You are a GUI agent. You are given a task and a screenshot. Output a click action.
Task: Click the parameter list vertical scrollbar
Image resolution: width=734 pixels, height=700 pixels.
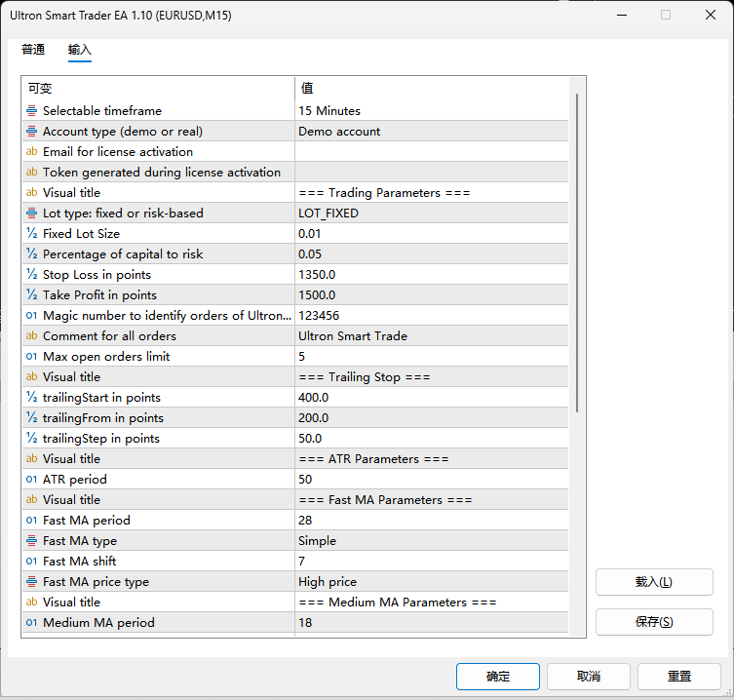pyautogui.click(x=577, y=253)
